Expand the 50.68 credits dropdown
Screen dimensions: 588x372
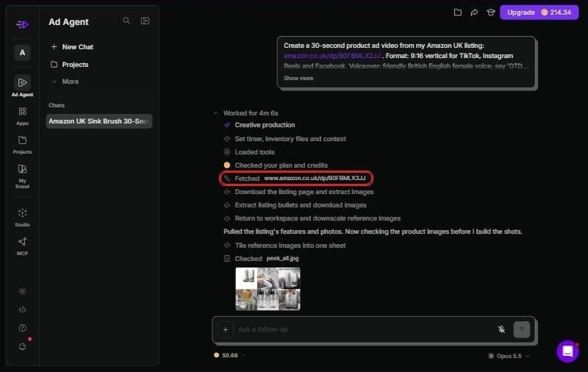(229, 355)
